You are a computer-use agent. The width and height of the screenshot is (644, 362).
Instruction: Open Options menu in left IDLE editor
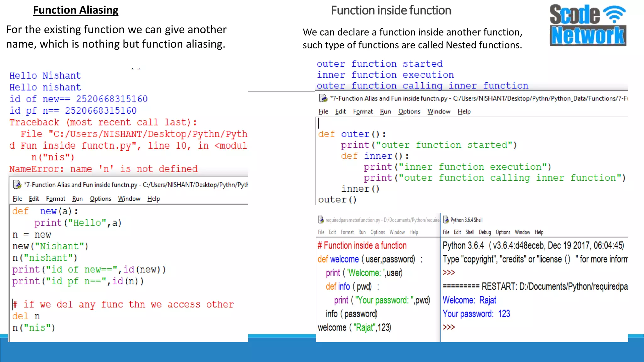(x=100, y=199)
